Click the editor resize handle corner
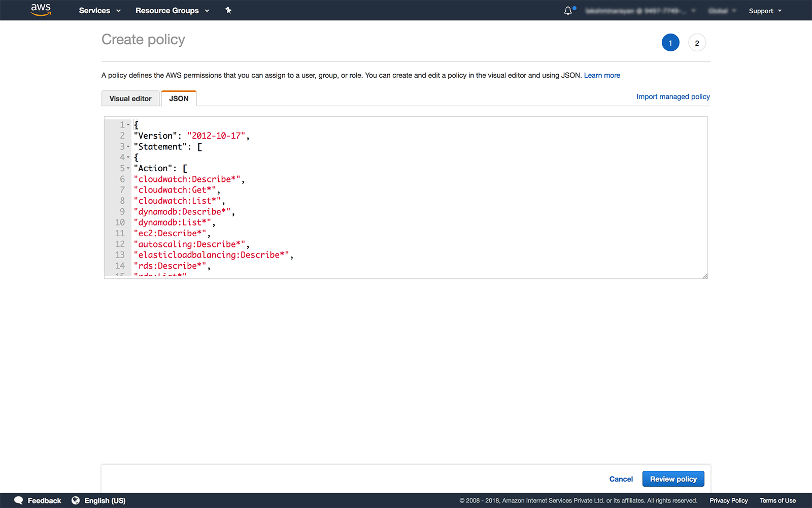The height and width of the screenshot is (508, 812). 705,276
